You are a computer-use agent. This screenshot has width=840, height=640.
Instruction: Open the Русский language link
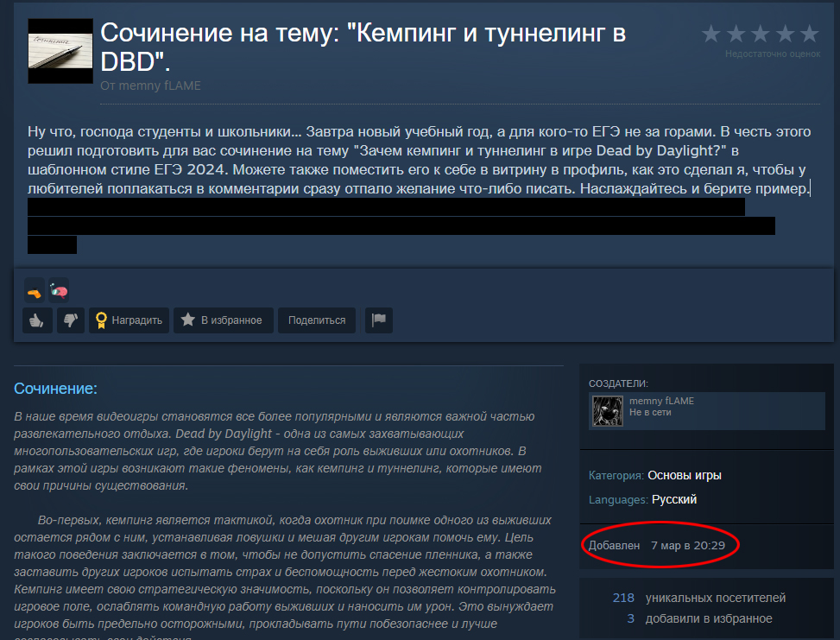tap(674, 499)
